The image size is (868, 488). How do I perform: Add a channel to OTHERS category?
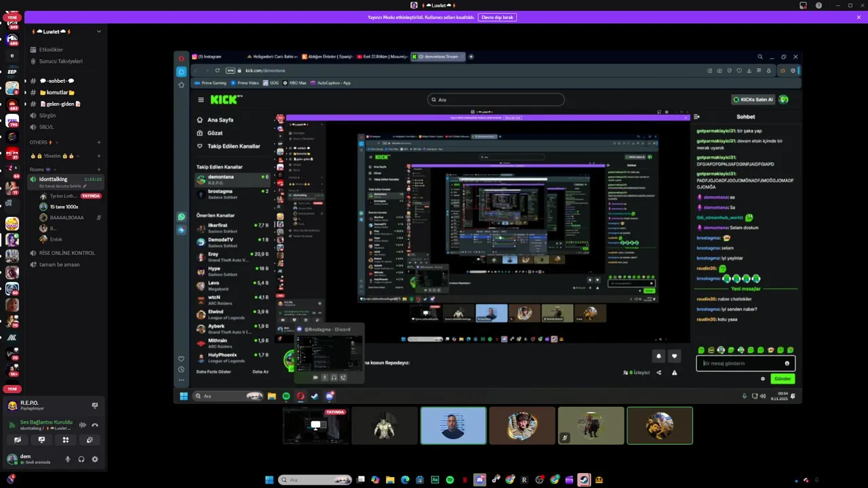[98, 142]
